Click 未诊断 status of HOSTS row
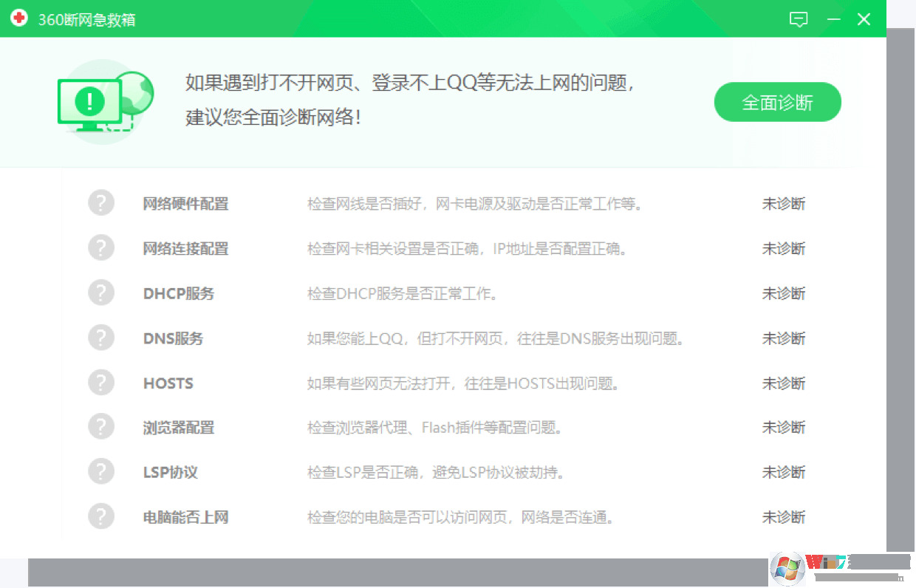This screenshot has height=588, width=916. [x=784, y=383]
